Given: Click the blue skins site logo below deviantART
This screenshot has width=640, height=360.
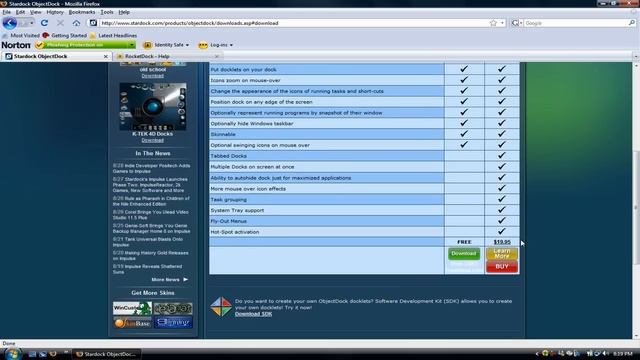Looking at the screenshot, I should (173, 323).
